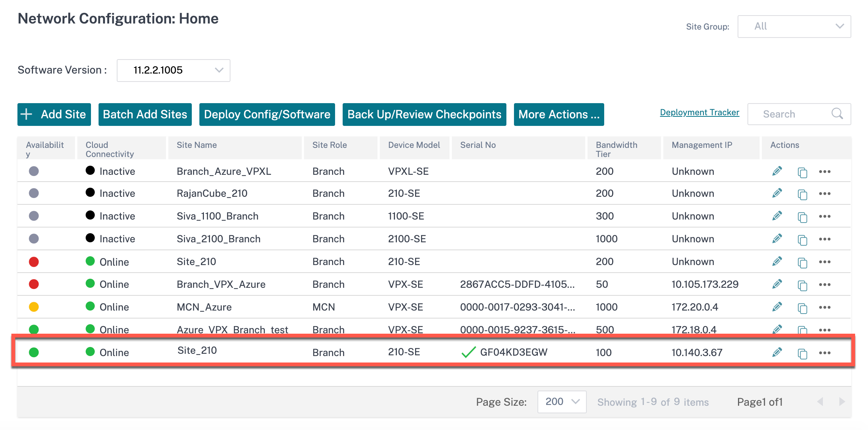Select the MCN_Azure site name

pos(204,307)
